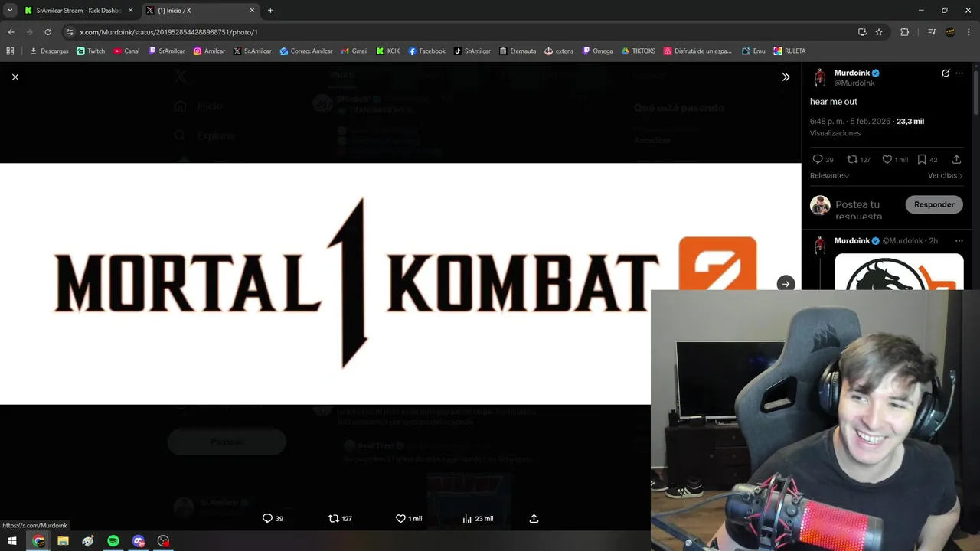Viewport: 980px width, 551px height.
Task: Open the Chrome menu with three dots
Action: [x=969, y=32]
